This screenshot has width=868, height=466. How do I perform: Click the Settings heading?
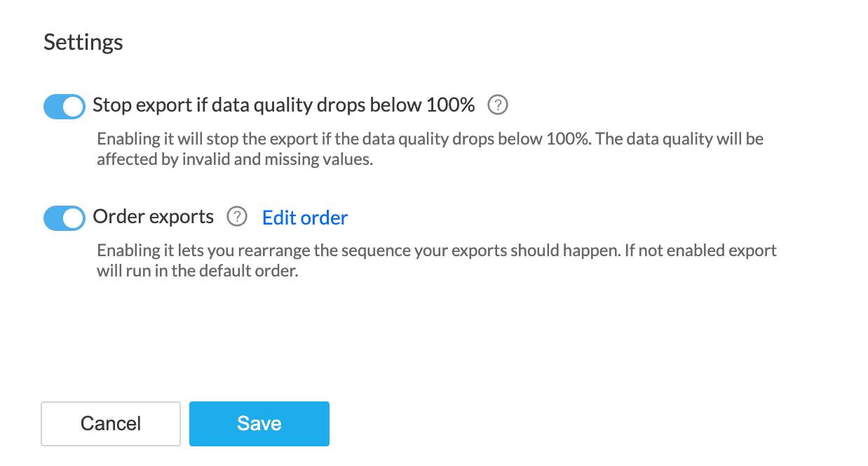[x=83, y=42]
